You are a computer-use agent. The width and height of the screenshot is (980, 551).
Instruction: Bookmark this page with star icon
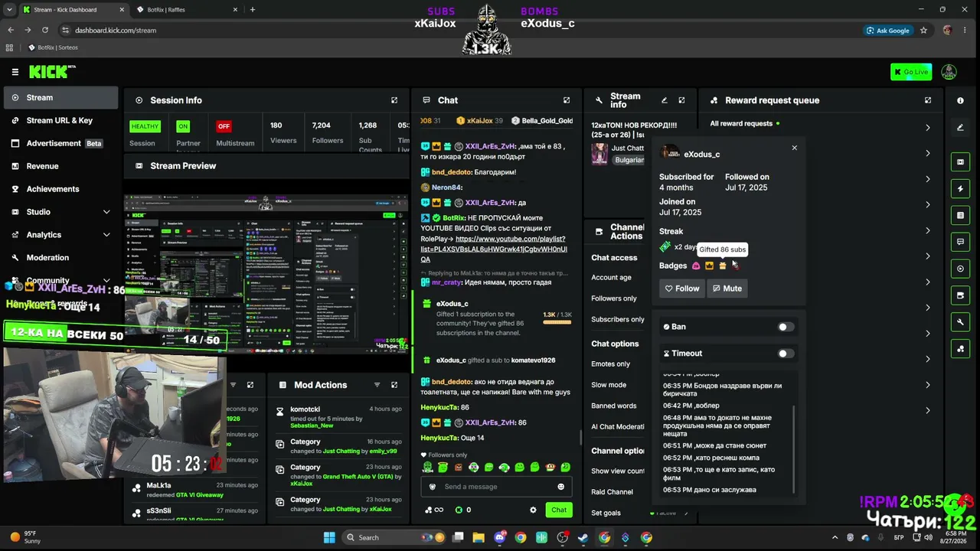[924, 30]
